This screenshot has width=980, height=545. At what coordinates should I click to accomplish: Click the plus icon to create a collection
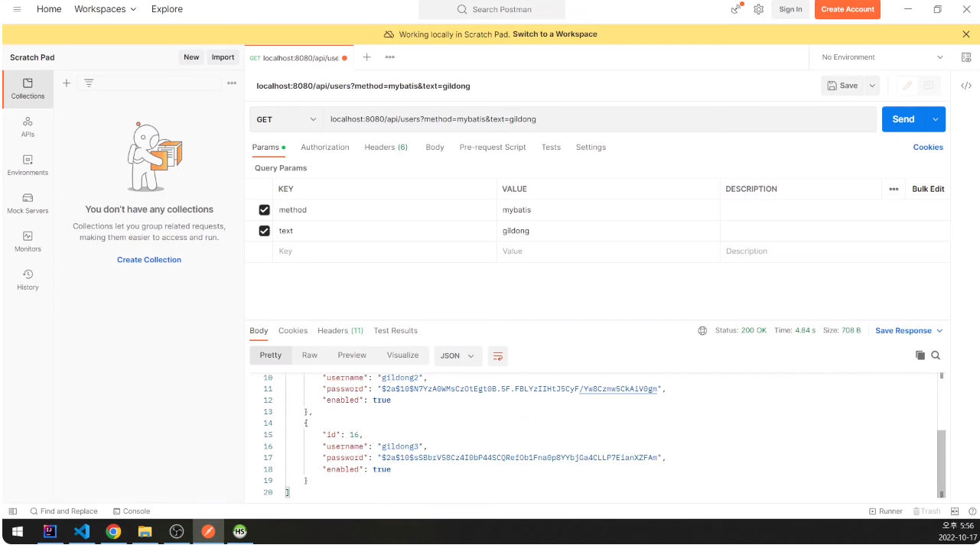pos(67,83)
